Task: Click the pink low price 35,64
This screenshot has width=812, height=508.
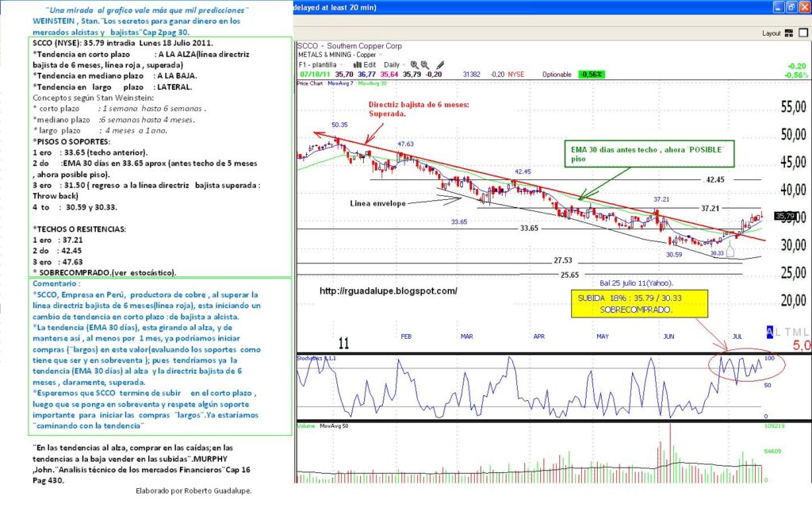Action: (x=389, y=74)
